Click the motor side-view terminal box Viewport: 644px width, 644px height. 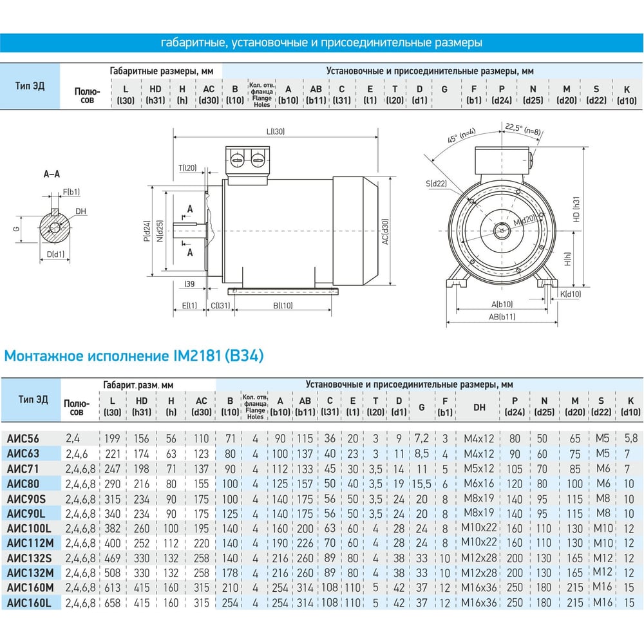247,162
